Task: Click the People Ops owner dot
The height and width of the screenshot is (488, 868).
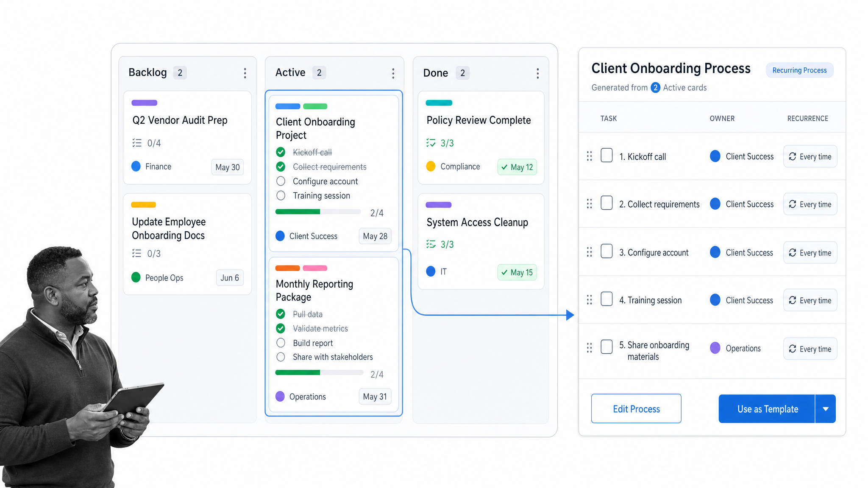Action: coord(136,277)
